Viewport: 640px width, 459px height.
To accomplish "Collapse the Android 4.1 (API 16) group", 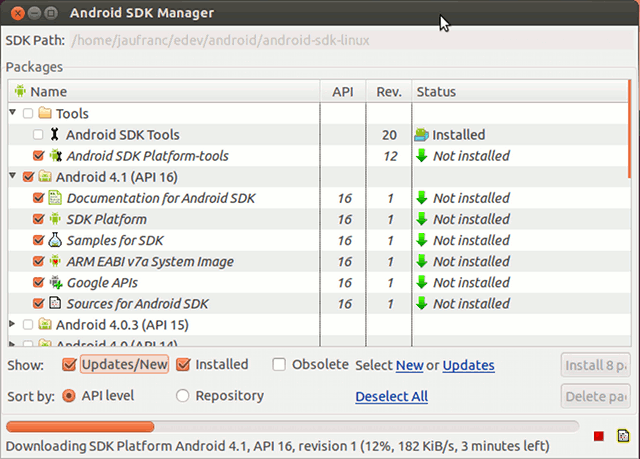I will click(13, 175).
